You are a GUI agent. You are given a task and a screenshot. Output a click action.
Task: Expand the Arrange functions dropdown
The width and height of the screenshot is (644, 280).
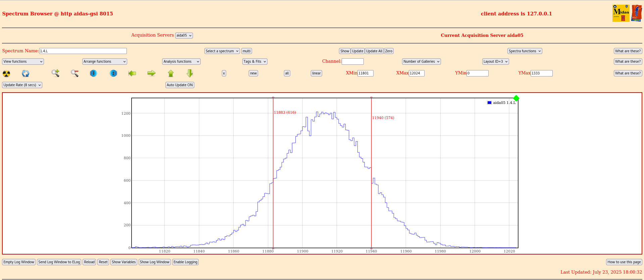[x=105, y=62]
